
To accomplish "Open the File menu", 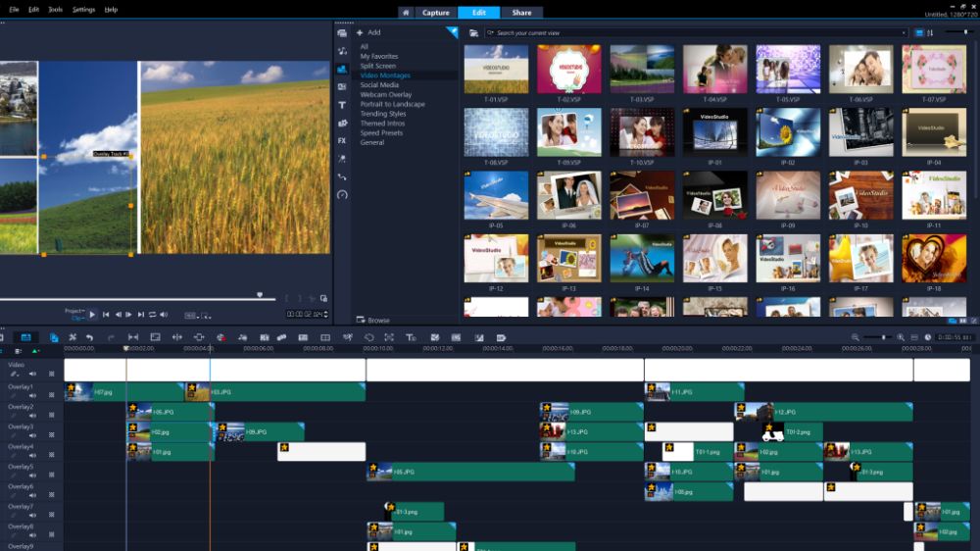I will 14,10.
